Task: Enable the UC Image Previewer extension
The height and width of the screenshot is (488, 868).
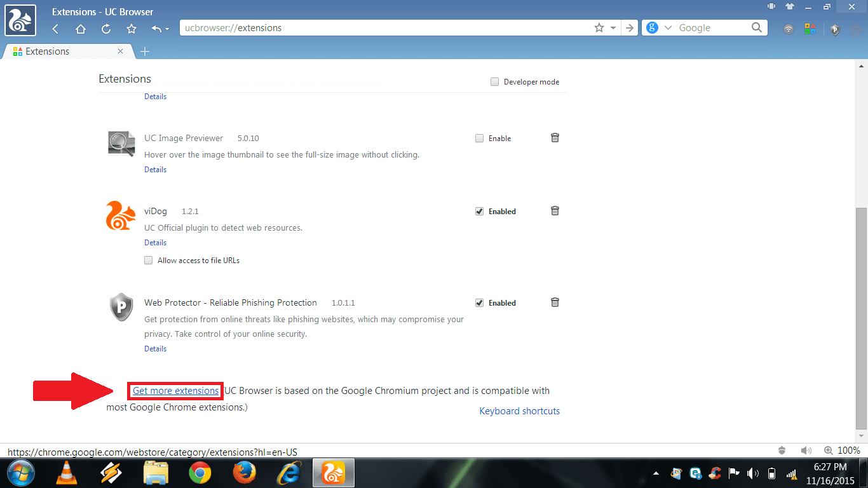Action: pyautogui.click(x=480, y=139)
